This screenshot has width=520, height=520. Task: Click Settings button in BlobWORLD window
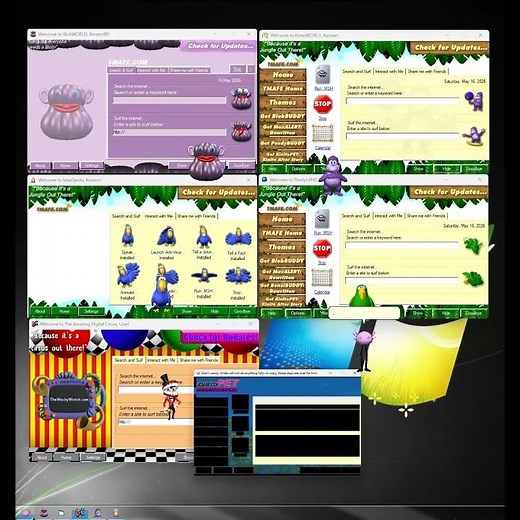pyautogui.click(x=91, y=165)
